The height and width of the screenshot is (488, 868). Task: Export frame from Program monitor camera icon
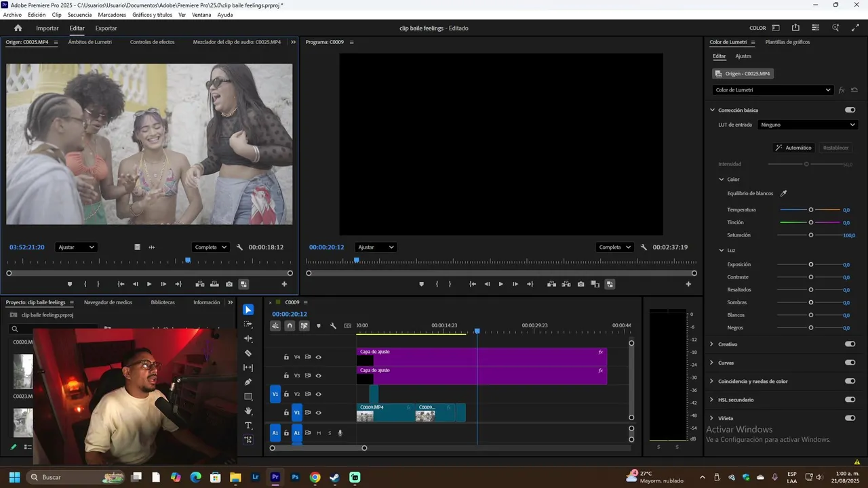[x=580, y=284]
